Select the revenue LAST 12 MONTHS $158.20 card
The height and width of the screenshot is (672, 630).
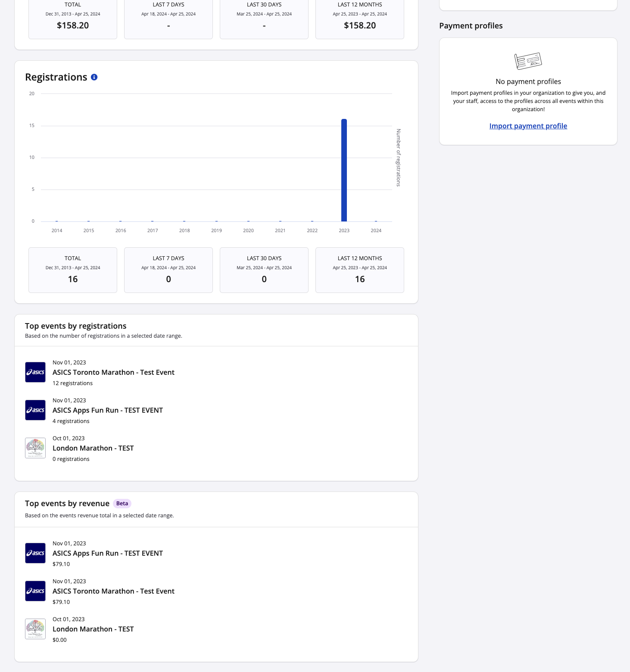tap(360, 19)
